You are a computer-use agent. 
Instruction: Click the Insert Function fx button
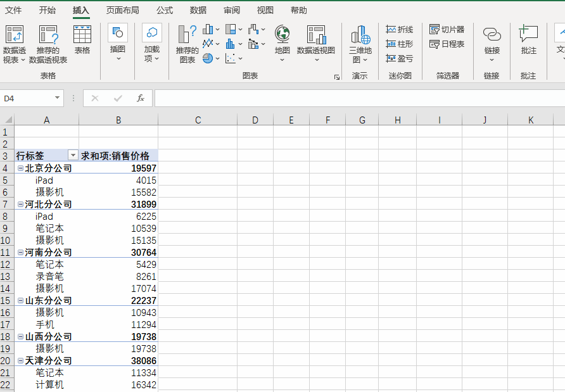[x=141, y=98]
